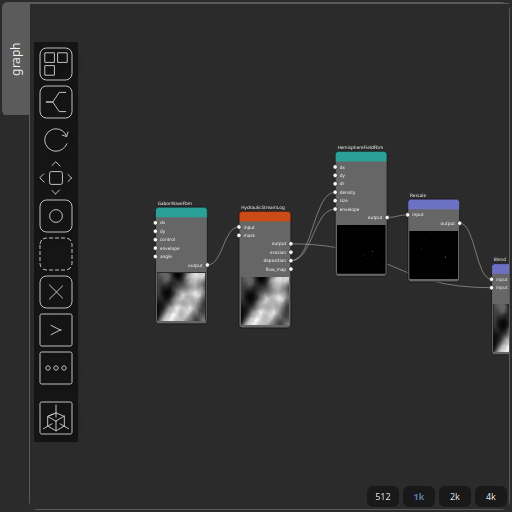Set resolution to 4k
The image size is (512, 512).
(491, 497)
